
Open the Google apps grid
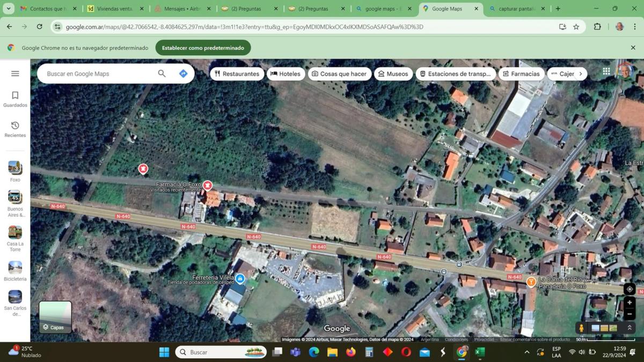[606, 71]
